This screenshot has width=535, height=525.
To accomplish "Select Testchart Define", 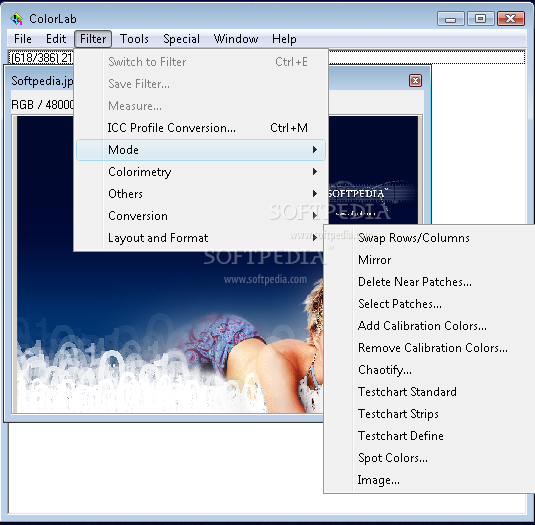I will click(x=430, y=436).
